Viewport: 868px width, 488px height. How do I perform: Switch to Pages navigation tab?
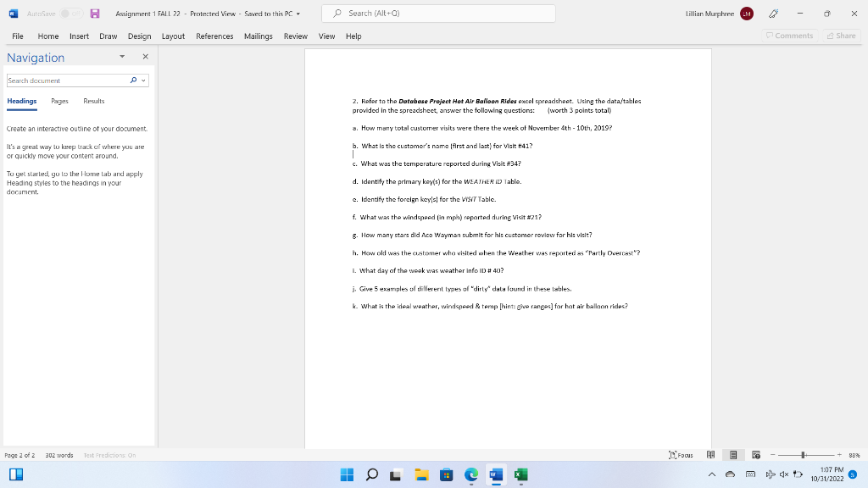59,102
